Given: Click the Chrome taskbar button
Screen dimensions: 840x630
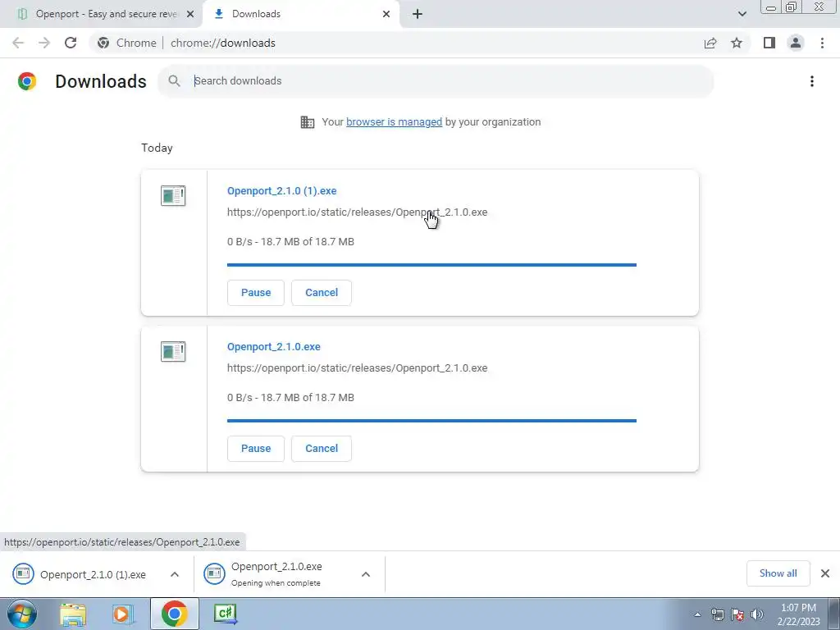Looking at the screenshot, I should click(174, 614).
